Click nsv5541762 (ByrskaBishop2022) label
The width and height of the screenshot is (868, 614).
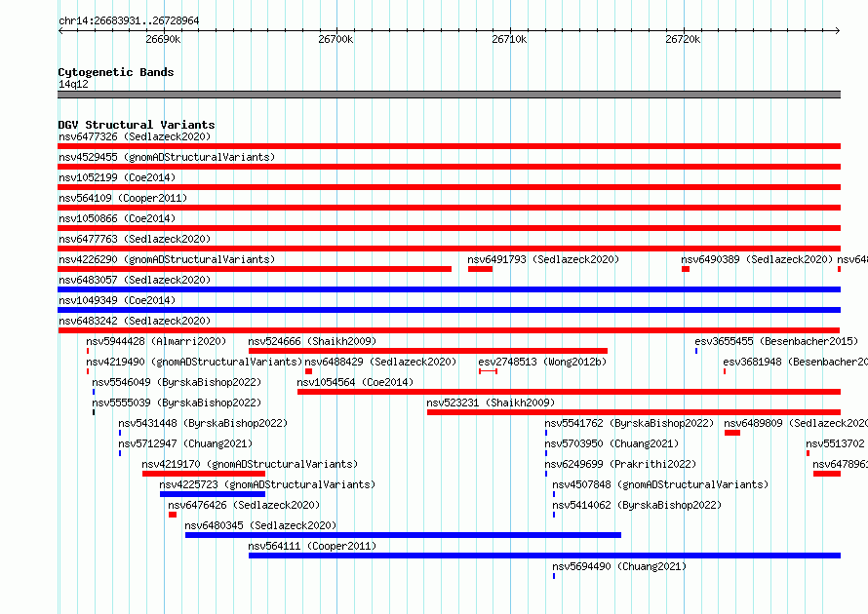[x=629, y=423]
